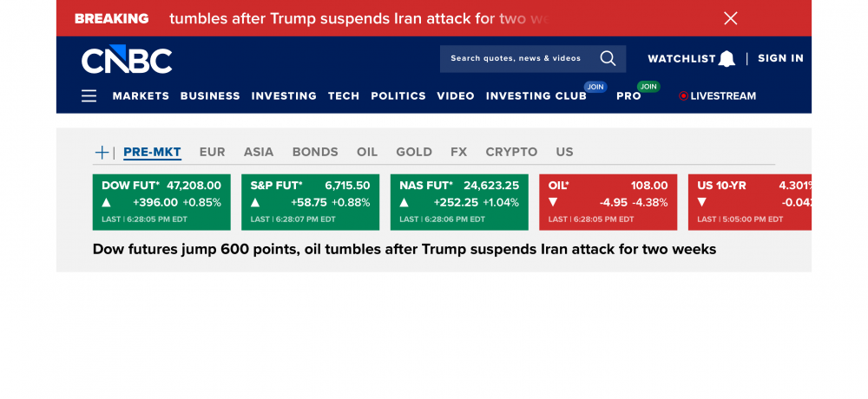The height and width of the screenshot is (399, 868).
Task: Open the Livestream link
Action: coord(717,96)
